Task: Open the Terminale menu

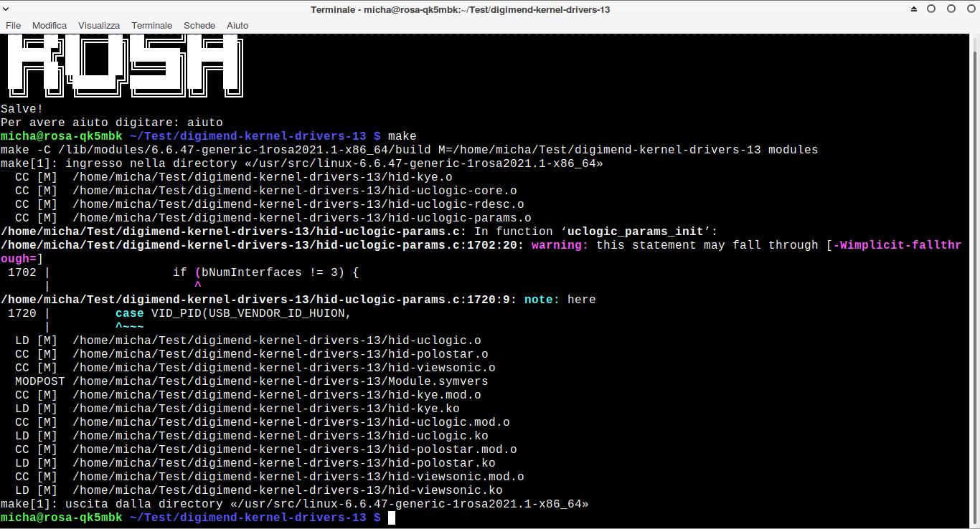Action: [x=151, y=25]
